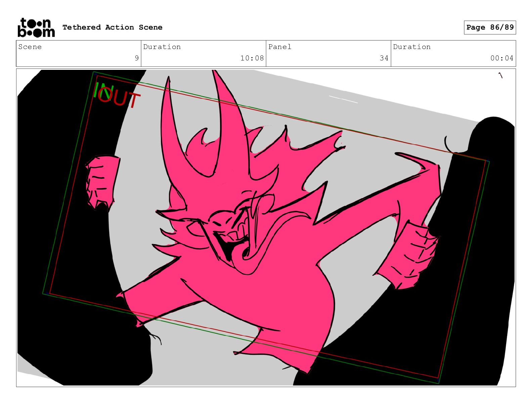Click the scene duration value '10:08'
Screen dimensions: 532x411
click(252, 58)
